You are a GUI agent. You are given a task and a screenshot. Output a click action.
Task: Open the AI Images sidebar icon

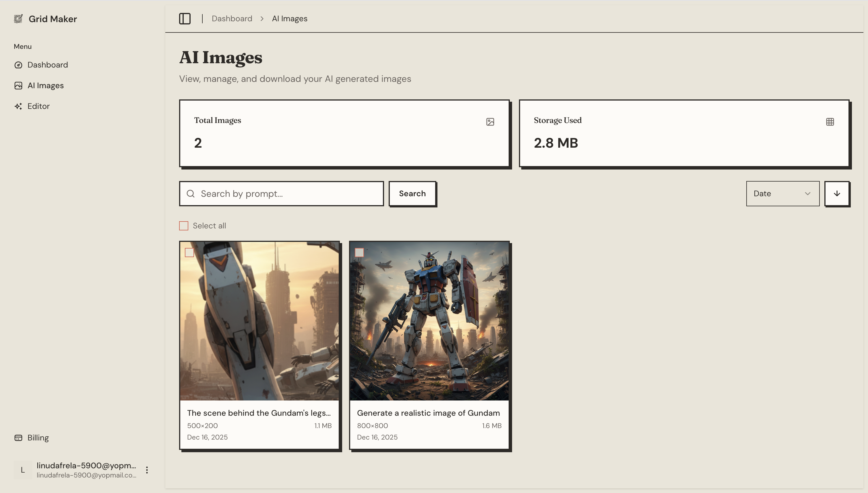pos(19,86)
